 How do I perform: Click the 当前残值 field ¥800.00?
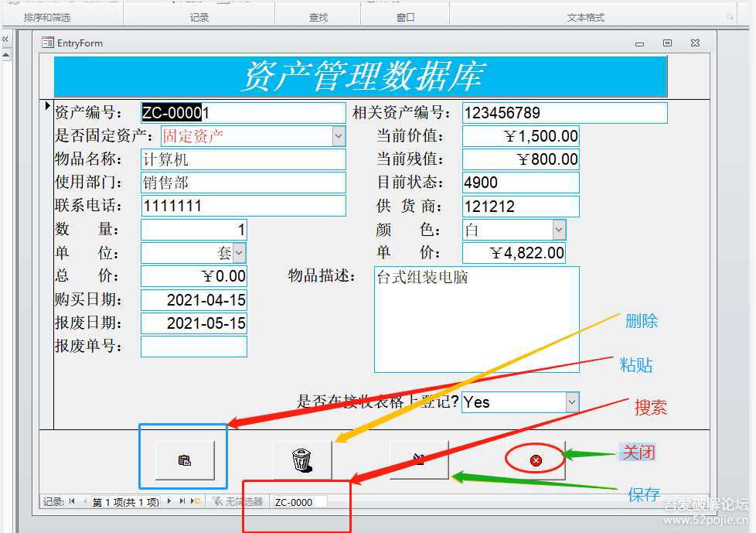[521, 159]
